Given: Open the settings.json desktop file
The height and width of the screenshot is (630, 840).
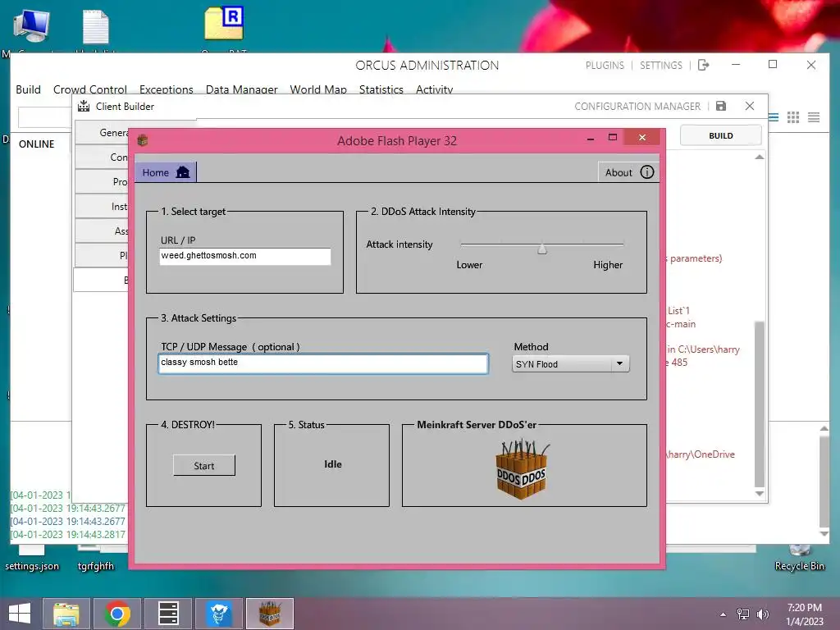Looking at the screenshot, I should (32, 558).
